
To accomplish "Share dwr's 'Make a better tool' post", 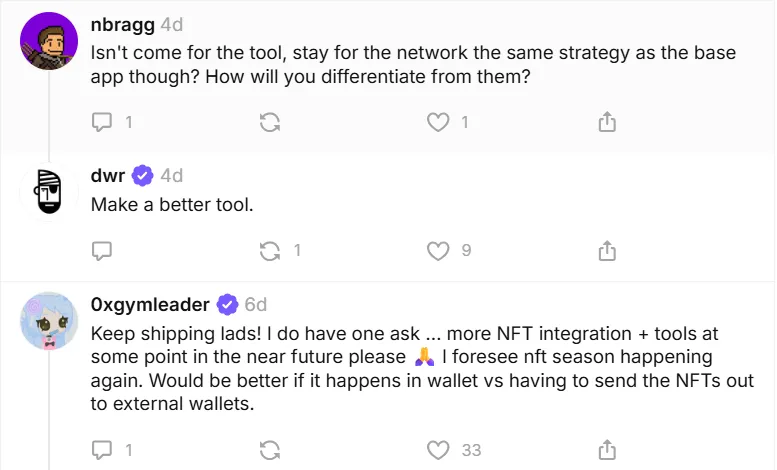I will coord(606,250).
